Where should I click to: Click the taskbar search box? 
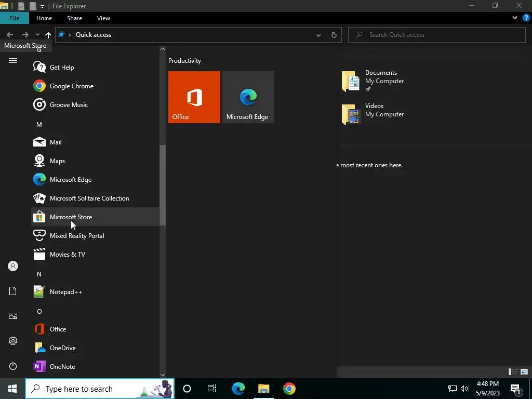pos(100,389)
